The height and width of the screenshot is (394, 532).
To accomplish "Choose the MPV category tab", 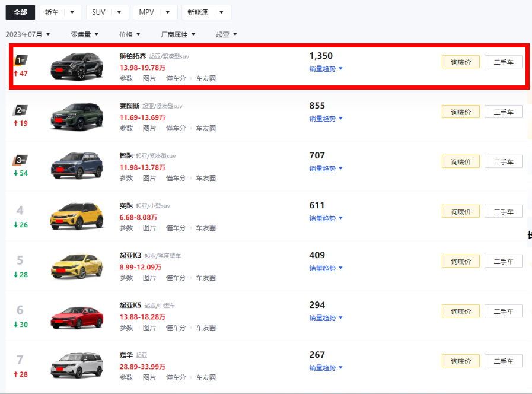I will click(x=155, y=12).
